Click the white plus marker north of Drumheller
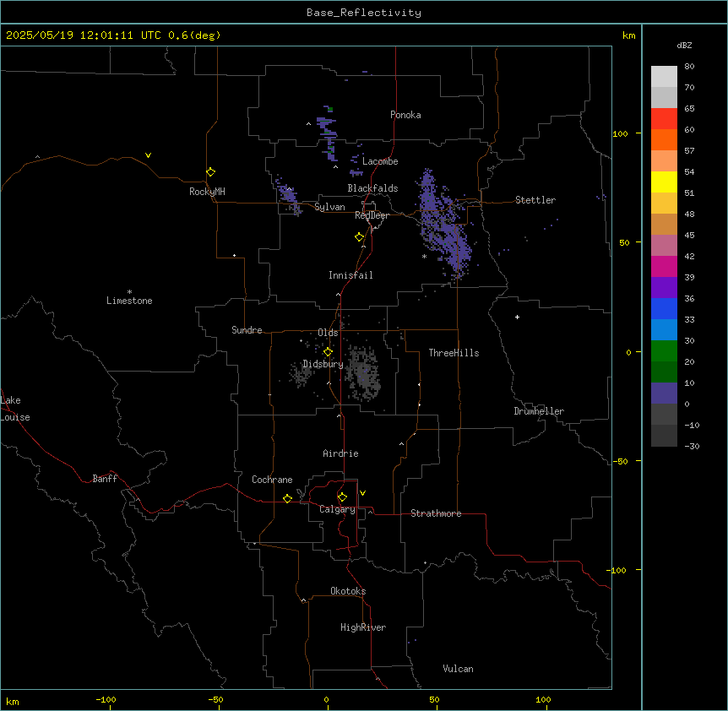This screenshot has width=728, height=711. pos(517,317)
